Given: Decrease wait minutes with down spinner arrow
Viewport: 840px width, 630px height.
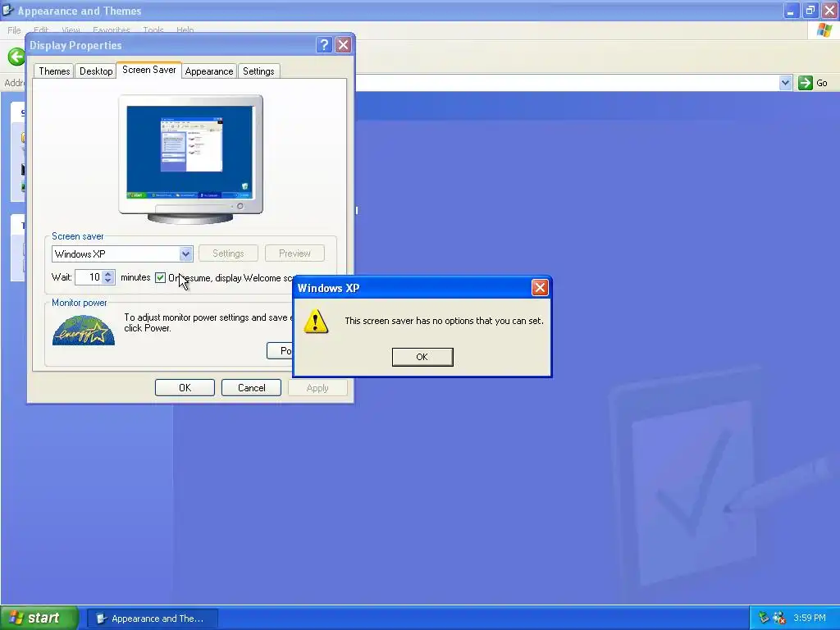Looking at the screenshot, I should coord(108,281).
